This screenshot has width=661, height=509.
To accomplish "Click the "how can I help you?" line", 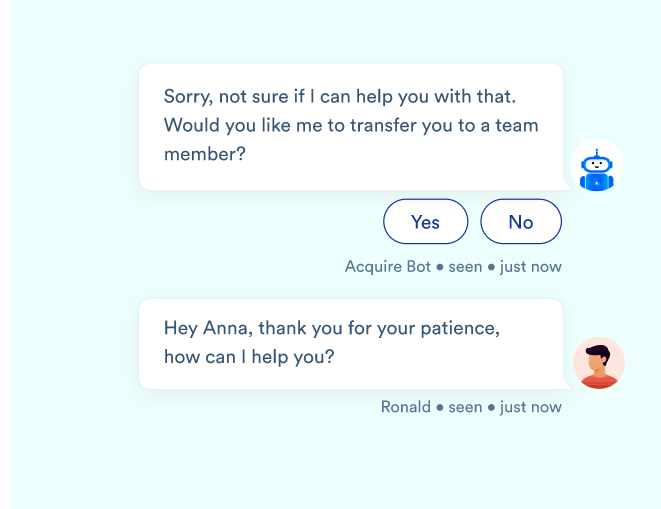I will click(x=249, y=357).
